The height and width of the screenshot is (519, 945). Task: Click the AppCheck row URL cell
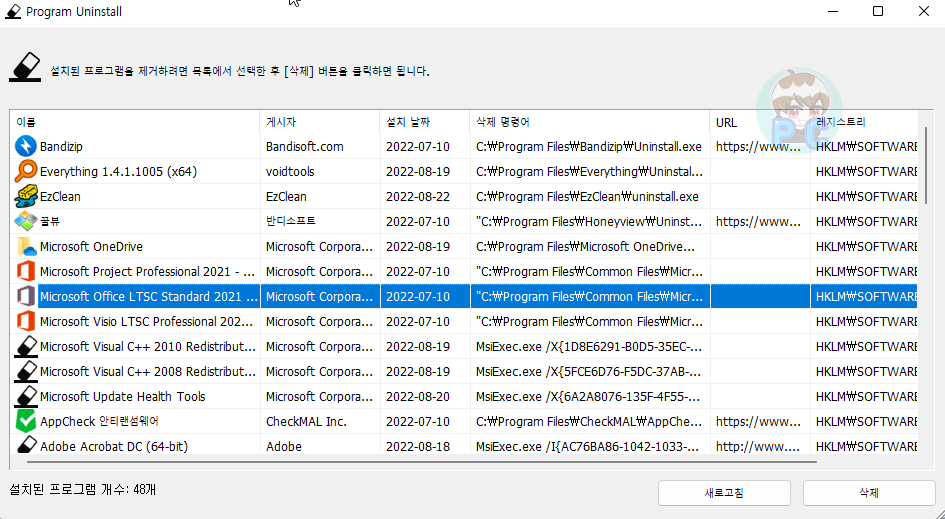coord(758,422)
